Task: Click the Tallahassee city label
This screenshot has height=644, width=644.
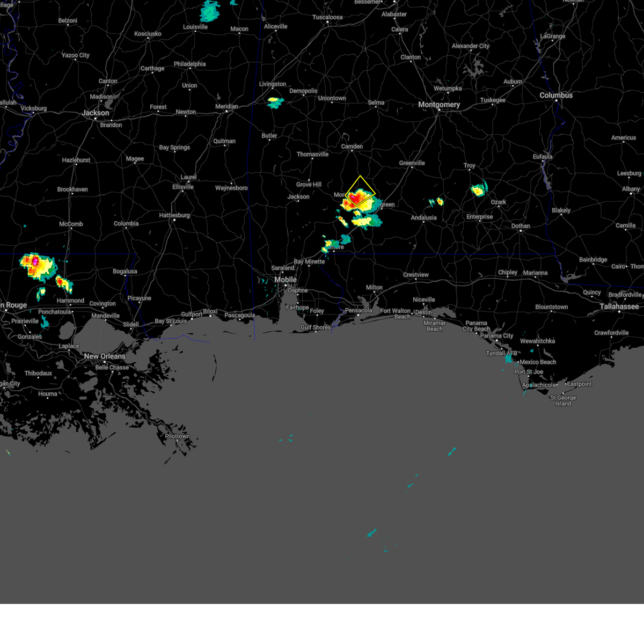Action: point(619,306)
